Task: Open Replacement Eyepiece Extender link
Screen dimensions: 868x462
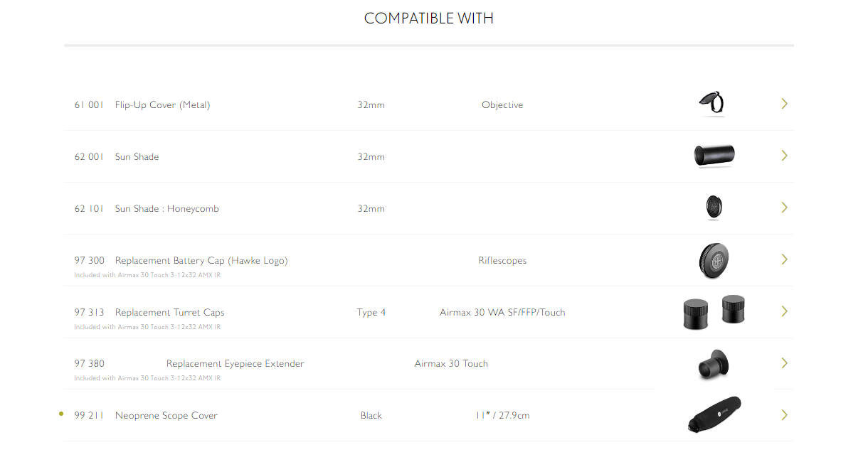Action: tap(235, 364)
